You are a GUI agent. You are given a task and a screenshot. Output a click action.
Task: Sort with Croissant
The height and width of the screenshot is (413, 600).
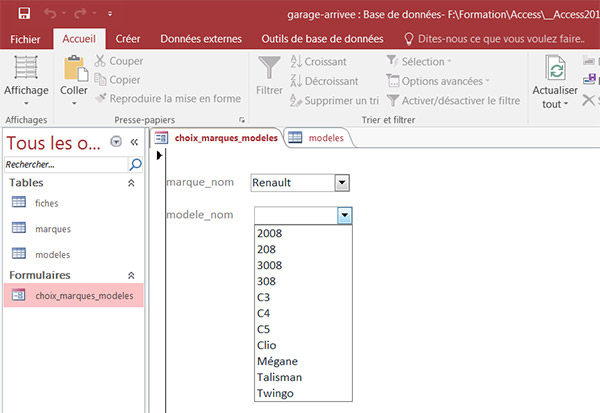(318, 62)
